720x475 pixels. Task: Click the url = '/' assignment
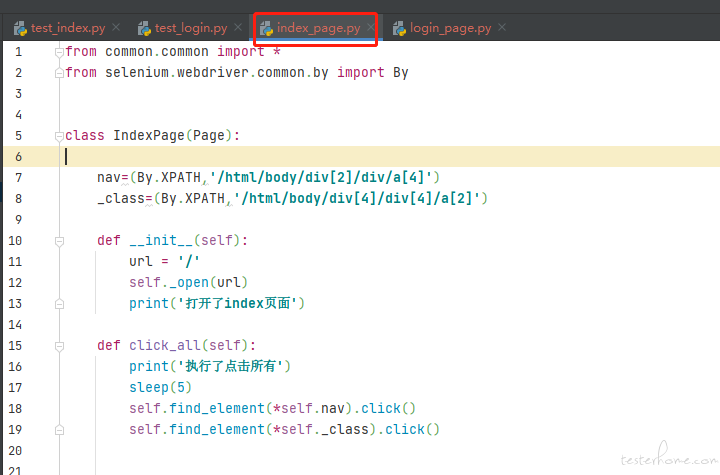164,261
